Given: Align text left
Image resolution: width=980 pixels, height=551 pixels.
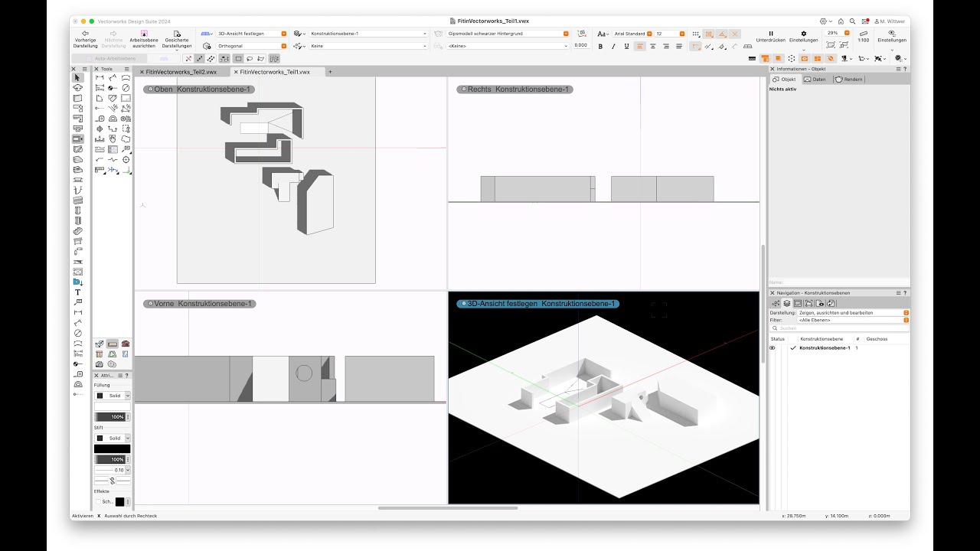Looking at the screenshot, I should (x=640, y=46).
